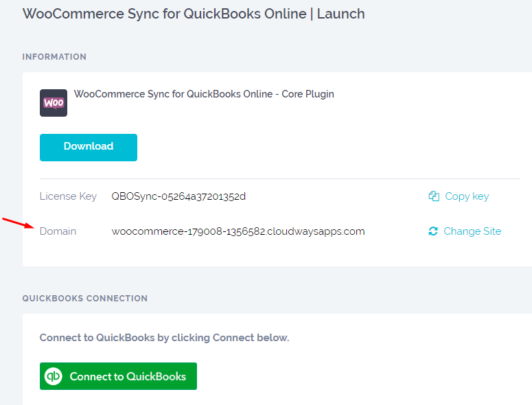Click the License Key field label
Screen dimensions: 532x405
68,196
